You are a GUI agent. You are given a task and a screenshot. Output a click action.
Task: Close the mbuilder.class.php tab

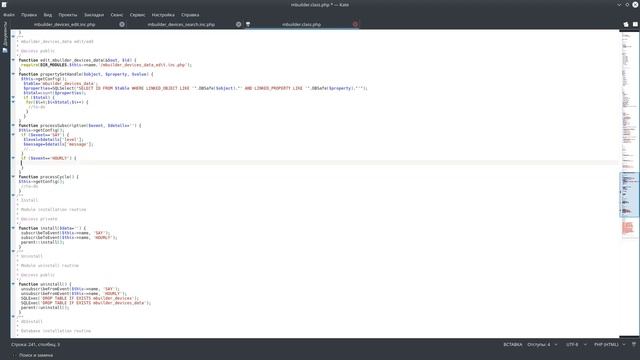click(x=355, y=24)
